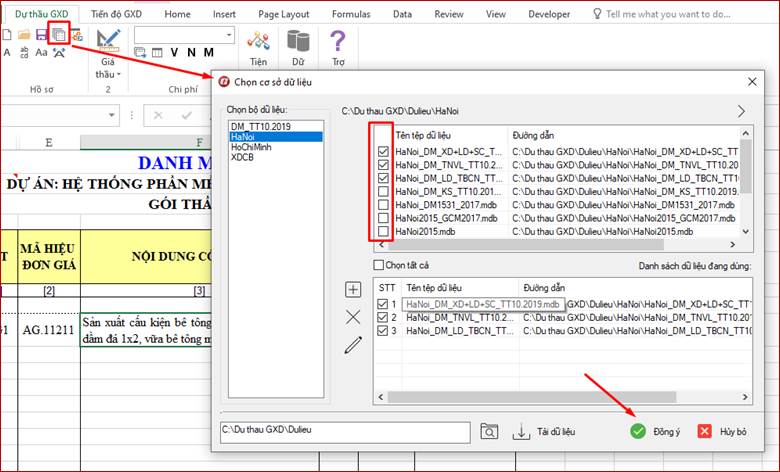Click the Trợ question mark icon
Screen dimensions: 780x472
pos(338,41)
